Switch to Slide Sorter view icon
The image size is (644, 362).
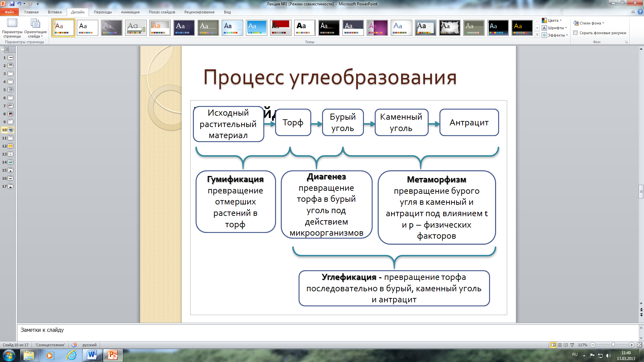click(559, 345)
